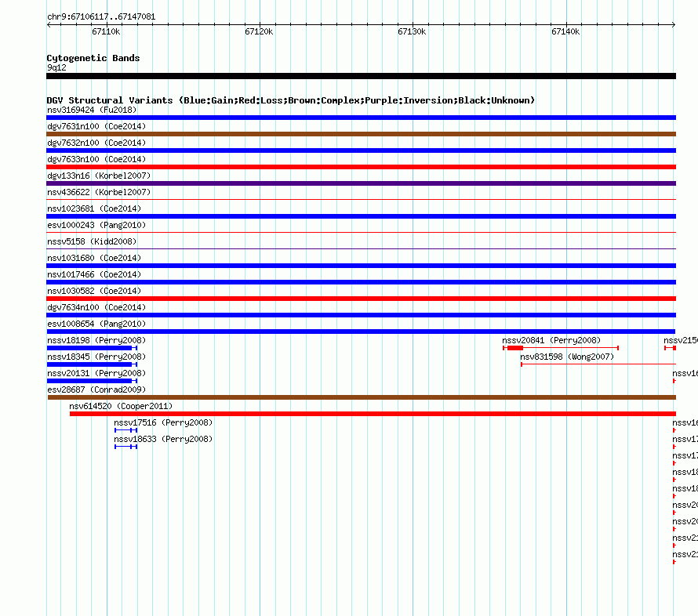Click the blue bar under nsv1031680
The height and width of the screenshot is (616, 698).
tap(361, 266)
